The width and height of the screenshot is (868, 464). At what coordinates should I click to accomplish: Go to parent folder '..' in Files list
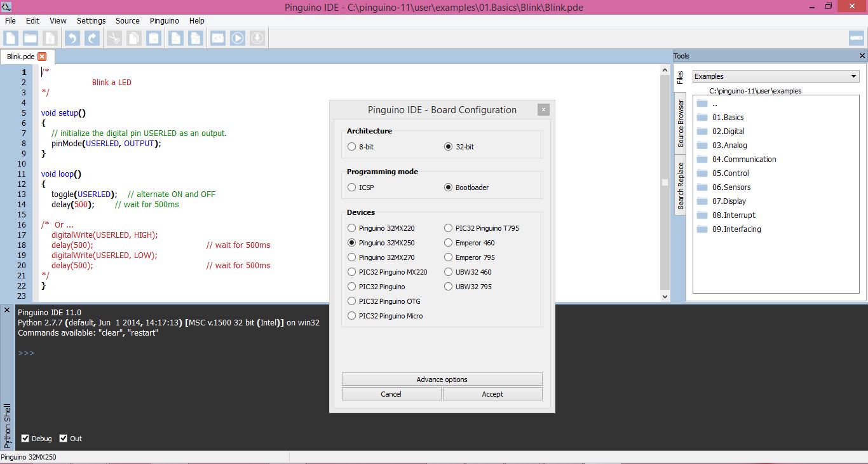click(707, 104)
